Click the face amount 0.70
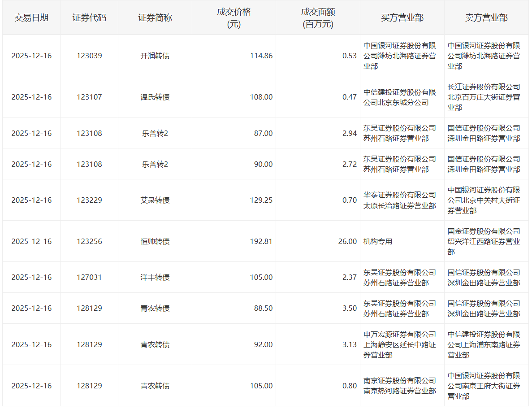The height and width of the screenshot is (409, 532). click(350, 200)
